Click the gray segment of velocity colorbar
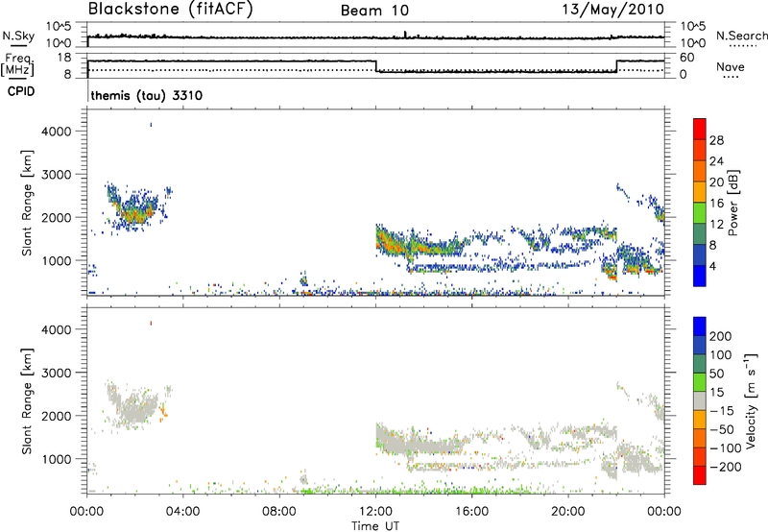The width and height of the screenshot is (768, 532). pyautogui.click(x=700, y=400)
